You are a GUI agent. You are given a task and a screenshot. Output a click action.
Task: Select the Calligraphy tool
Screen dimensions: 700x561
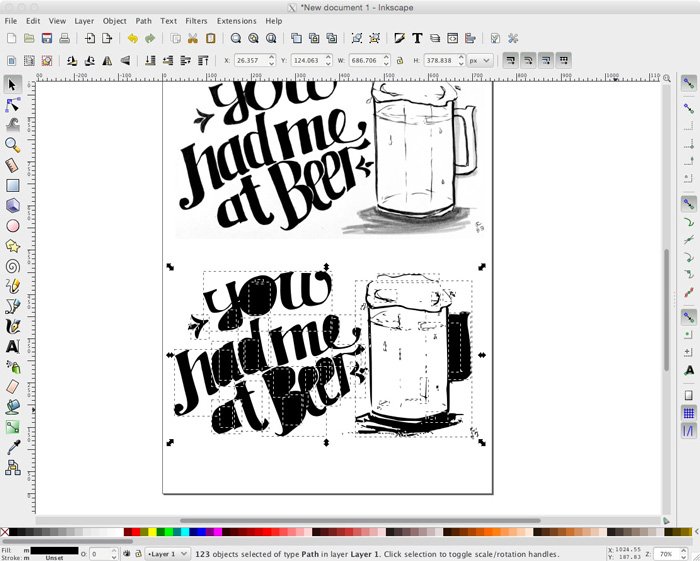[x=12, y=326]
